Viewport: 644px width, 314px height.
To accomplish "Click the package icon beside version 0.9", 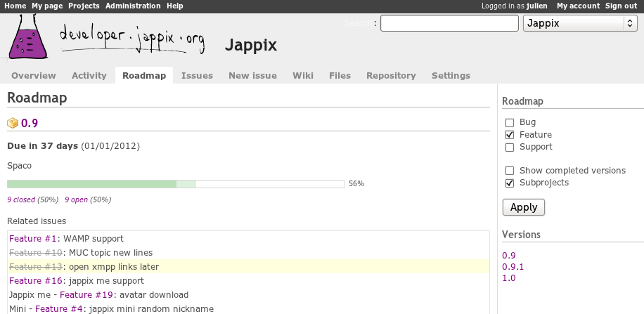I will [x=13, y=123].
